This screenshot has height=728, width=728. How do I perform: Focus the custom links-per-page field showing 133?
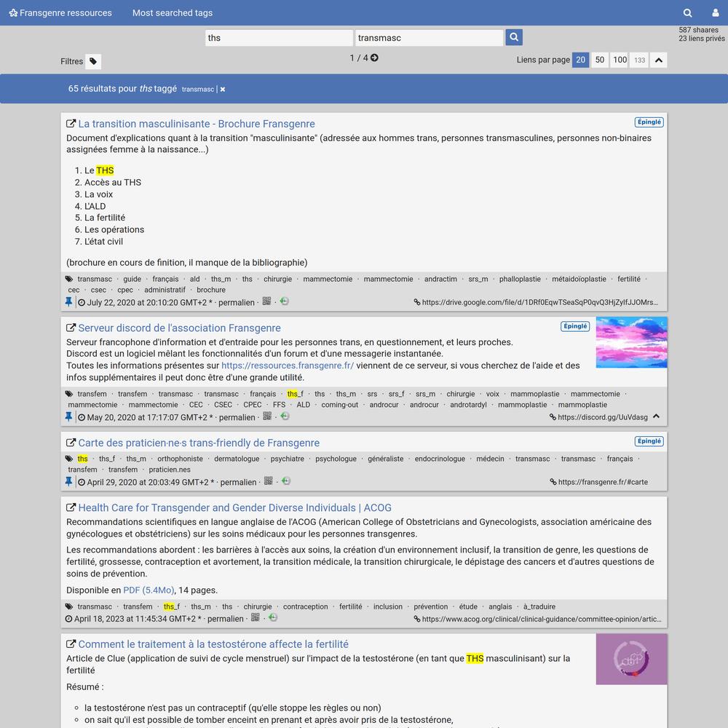tap(639, 60)
